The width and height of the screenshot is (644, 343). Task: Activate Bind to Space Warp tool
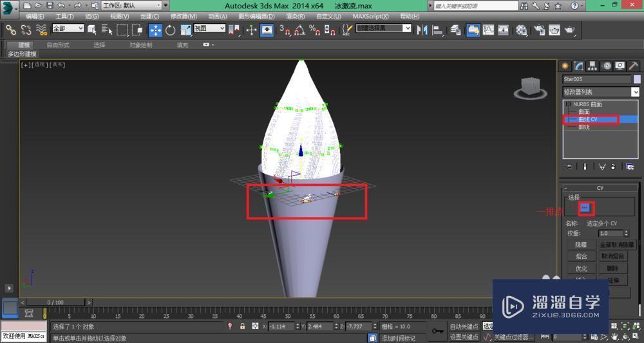pos(41,30)
